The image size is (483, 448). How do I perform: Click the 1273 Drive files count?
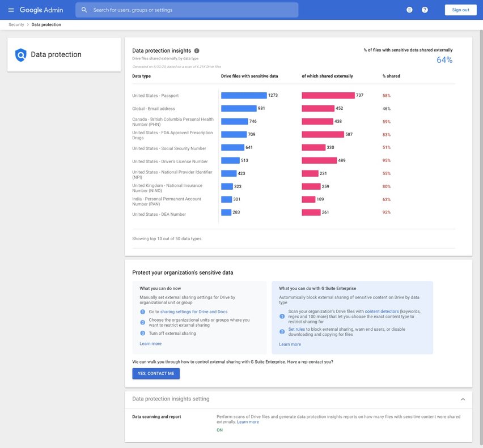[273, 95]
